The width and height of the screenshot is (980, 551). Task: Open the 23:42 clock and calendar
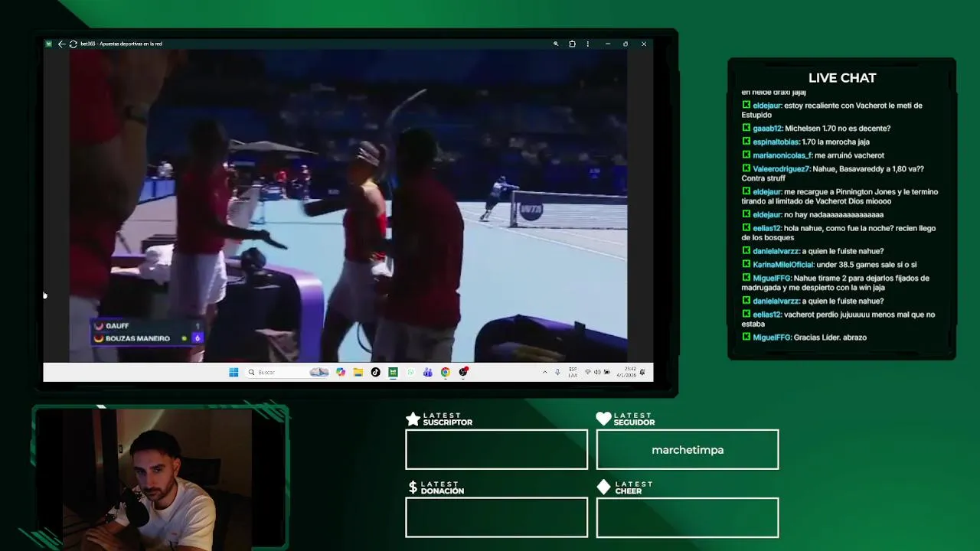point(626,372)
